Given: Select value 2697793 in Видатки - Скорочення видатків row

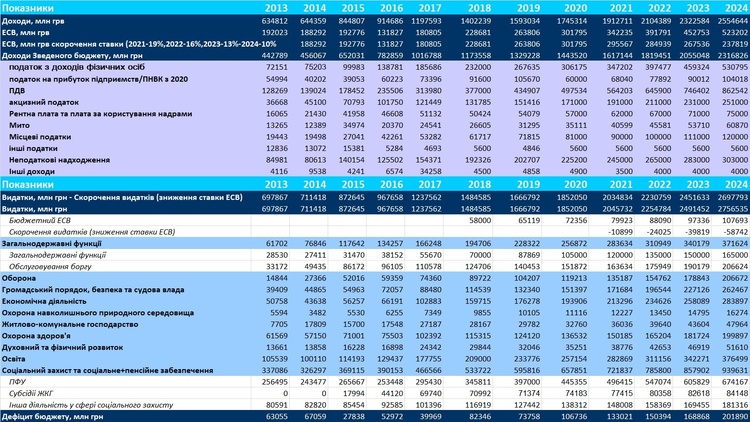Looking at the screenshot, I should point(732,197).
